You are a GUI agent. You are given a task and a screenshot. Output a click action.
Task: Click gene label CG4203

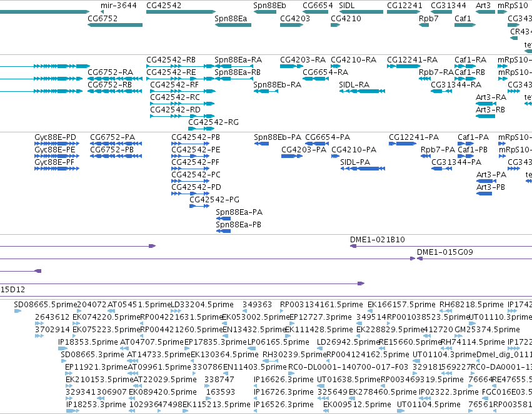[295, 18]
